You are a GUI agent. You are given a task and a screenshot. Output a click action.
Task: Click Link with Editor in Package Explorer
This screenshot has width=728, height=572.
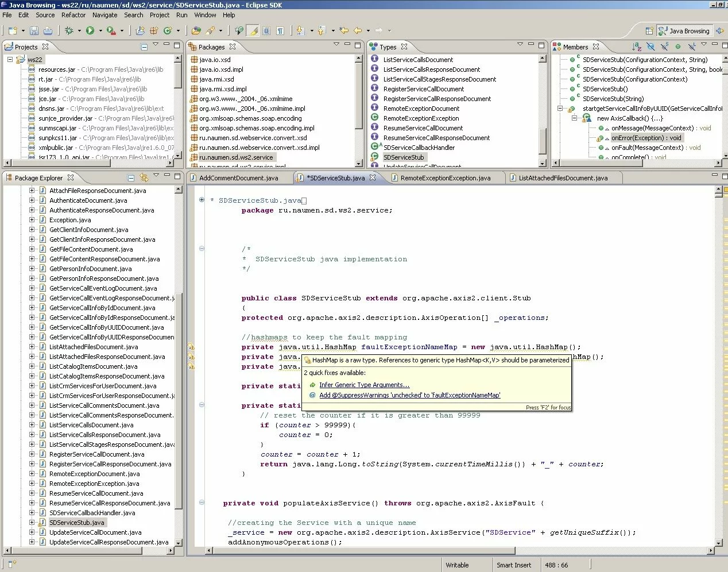(144, 178)
